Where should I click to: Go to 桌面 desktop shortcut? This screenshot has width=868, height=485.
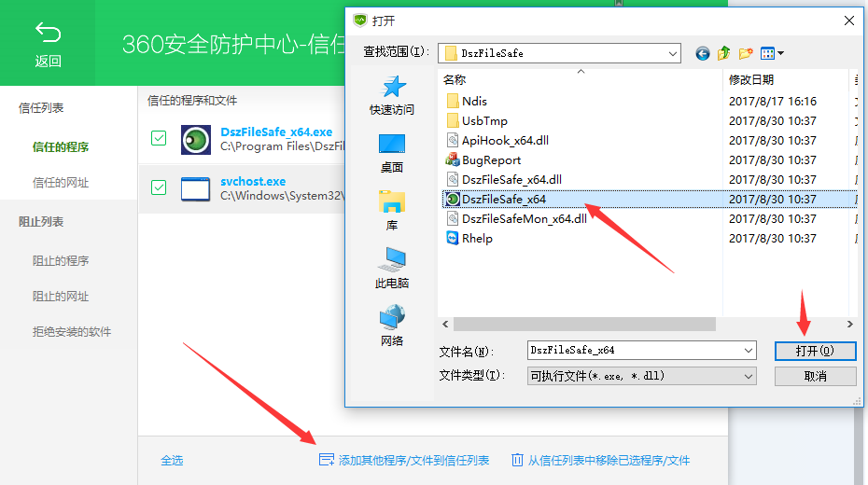[x=392, y=154]
